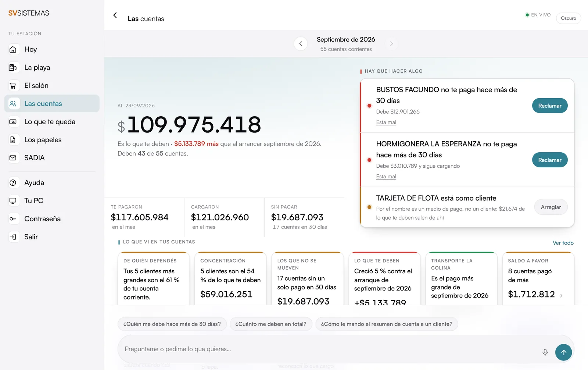Image resolution: width=588 pixels, height=370 pixels.
Task: Open the Ver todo link
Action: (563, 243)
